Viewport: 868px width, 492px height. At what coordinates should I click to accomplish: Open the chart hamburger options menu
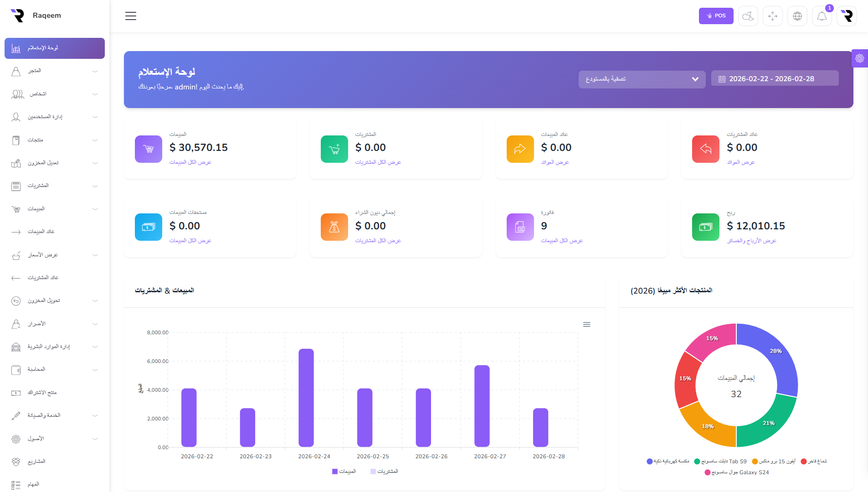tap(586, 325)
